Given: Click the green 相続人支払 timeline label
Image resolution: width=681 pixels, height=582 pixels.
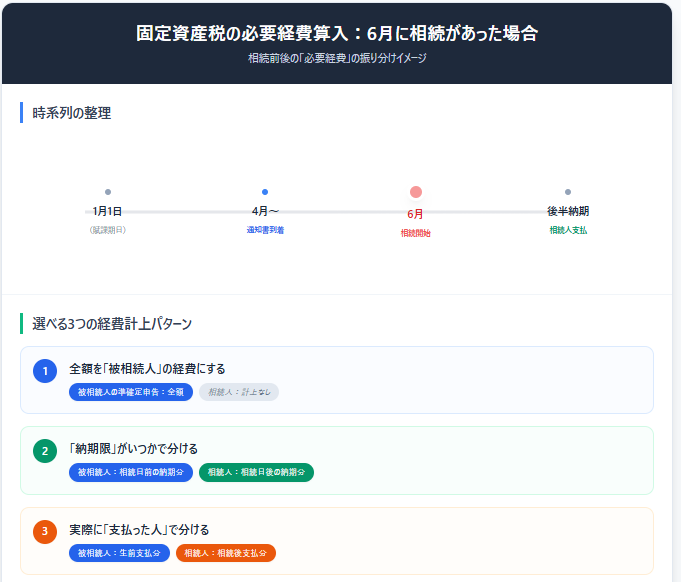Looking at the screenshot, I should coord(568,230).
